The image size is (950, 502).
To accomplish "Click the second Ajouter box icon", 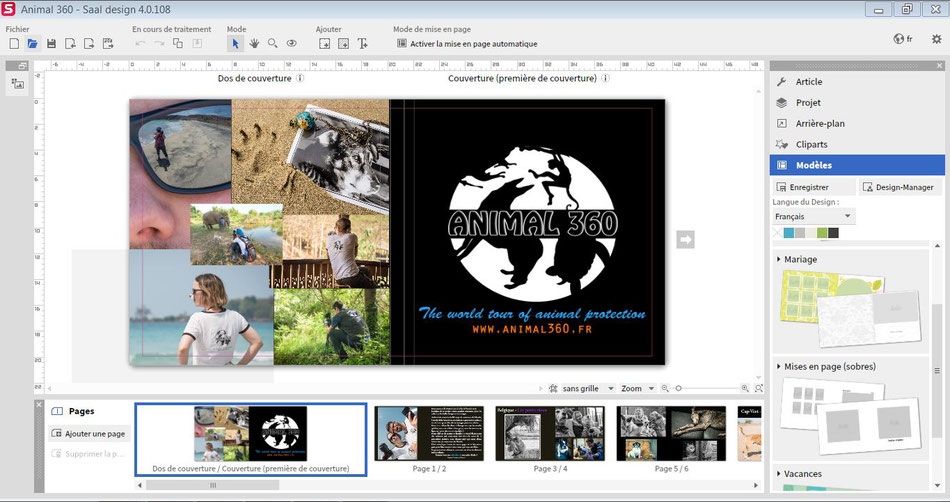I will pyautogui.click(x=344, y=44).
